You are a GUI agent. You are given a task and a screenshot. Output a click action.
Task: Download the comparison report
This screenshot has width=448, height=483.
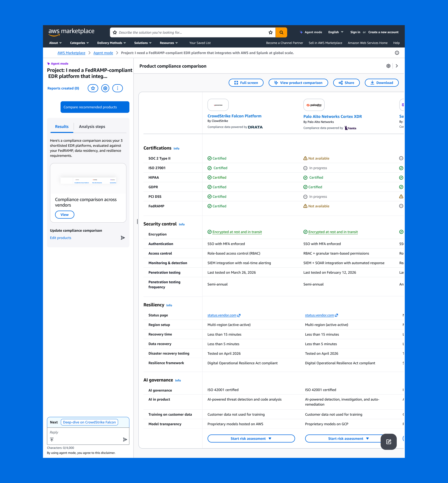382,83
